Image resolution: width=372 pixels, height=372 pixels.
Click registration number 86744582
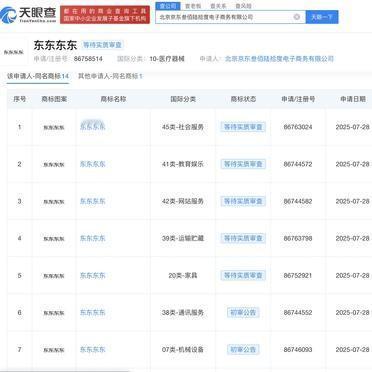(x=298, y=201)
